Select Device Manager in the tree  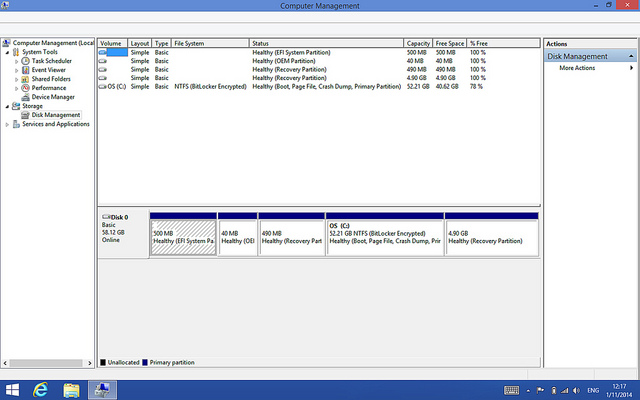coord(53,97)
